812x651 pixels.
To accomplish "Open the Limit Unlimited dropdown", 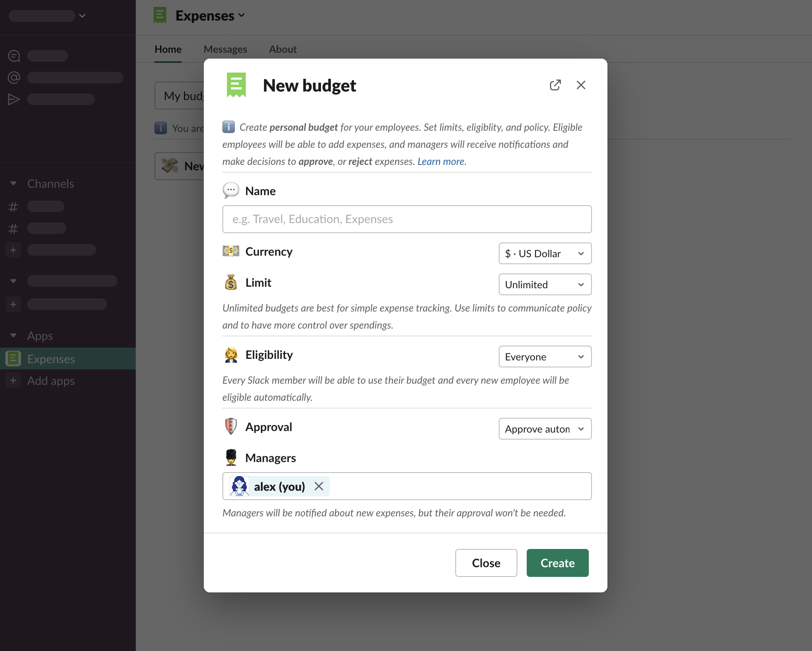I will 545,284.
